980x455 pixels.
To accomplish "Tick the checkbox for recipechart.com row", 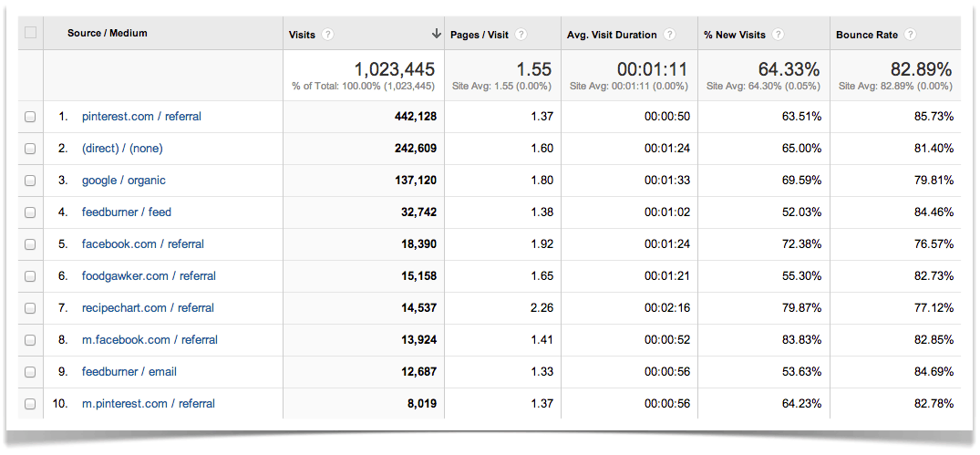I will [x=30, y=308].
